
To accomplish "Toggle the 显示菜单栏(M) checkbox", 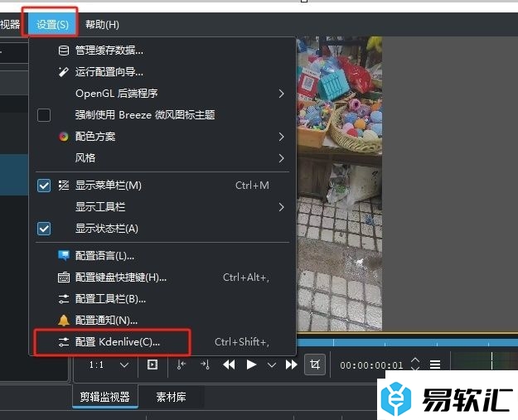I will click(44, 186).
